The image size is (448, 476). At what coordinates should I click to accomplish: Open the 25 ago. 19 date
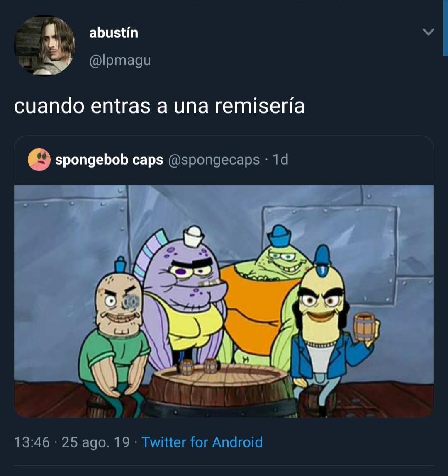[96, 442]
